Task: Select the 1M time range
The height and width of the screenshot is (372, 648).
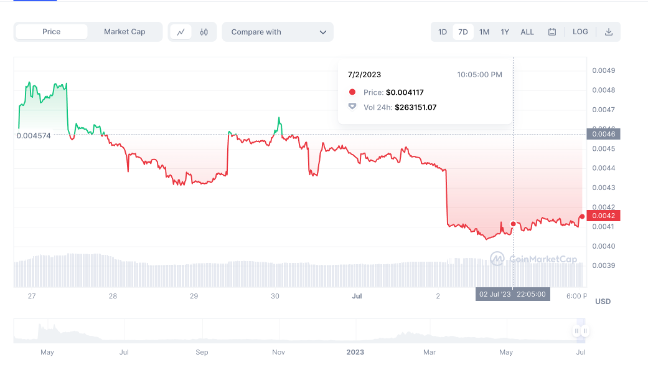Action: (x=484, y=32)
